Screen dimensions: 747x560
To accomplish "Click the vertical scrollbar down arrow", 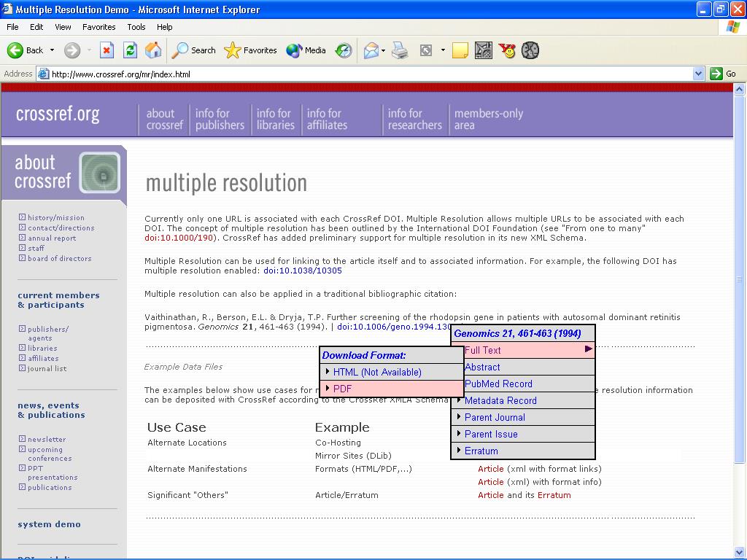I will coord(739,553).
